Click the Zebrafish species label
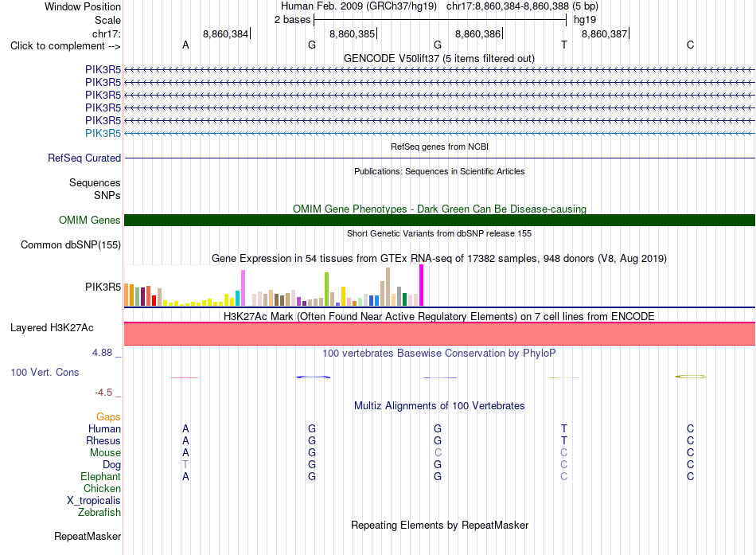The image size is (756, 555). click(99, 512)
